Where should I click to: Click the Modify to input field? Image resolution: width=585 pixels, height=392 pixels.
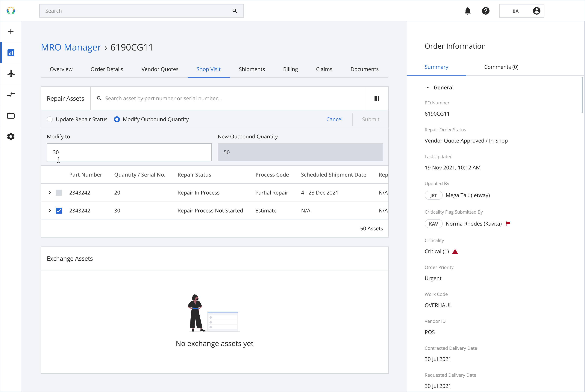[129, 152]
